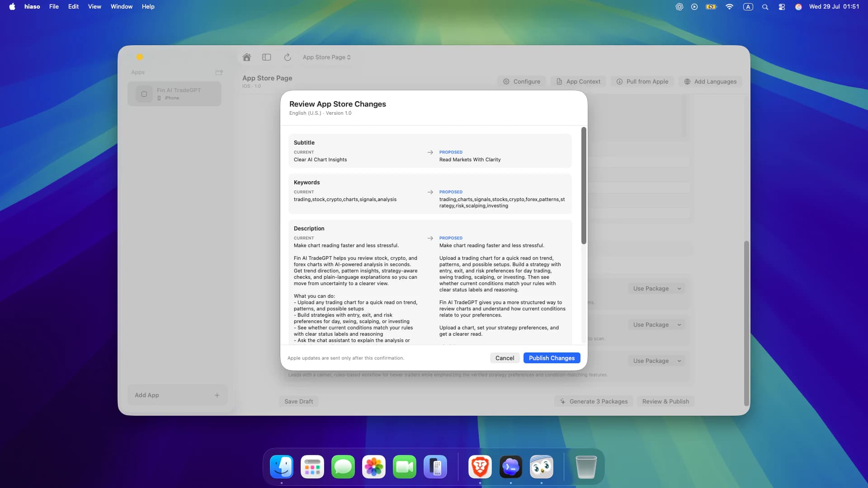Screen dimensions: 868x488
Task: Open the Apple menu
Action: click(x=12, y=6)
